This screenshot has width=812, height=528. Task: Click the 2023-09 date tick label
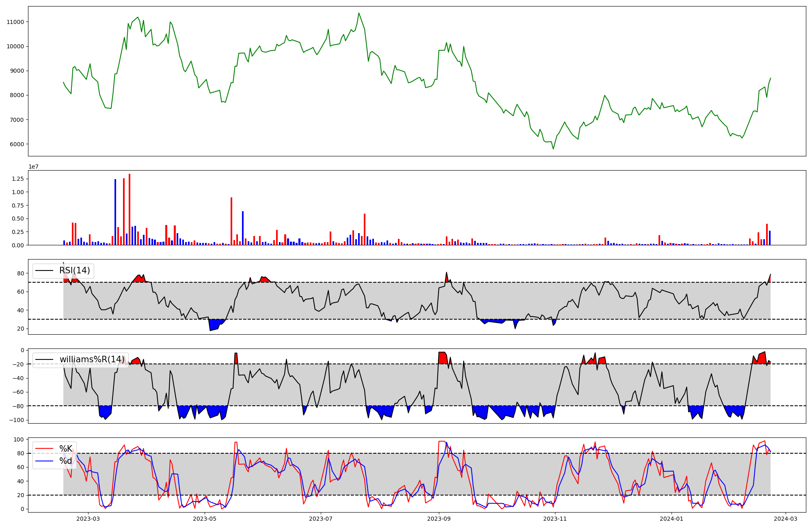point(439,519)
